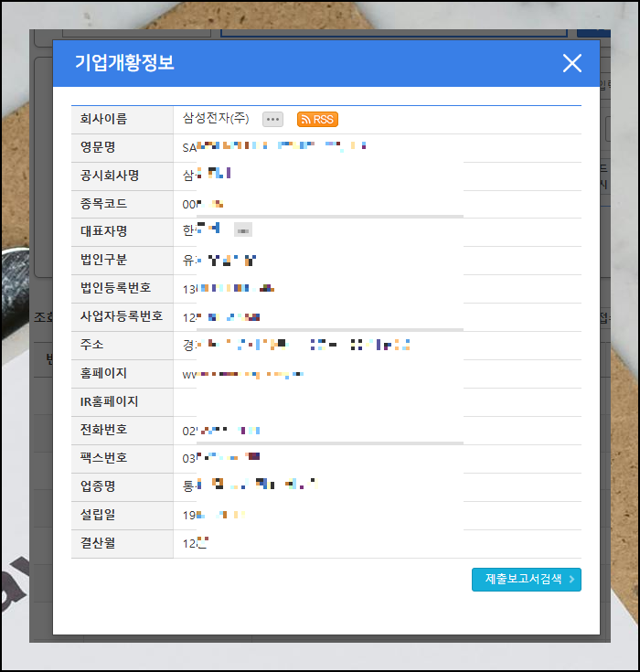Image resolution: width=640 pixels, height=672 pixels.
Task: Click the 대표자명 label cell
Action: tap(123, 232)
